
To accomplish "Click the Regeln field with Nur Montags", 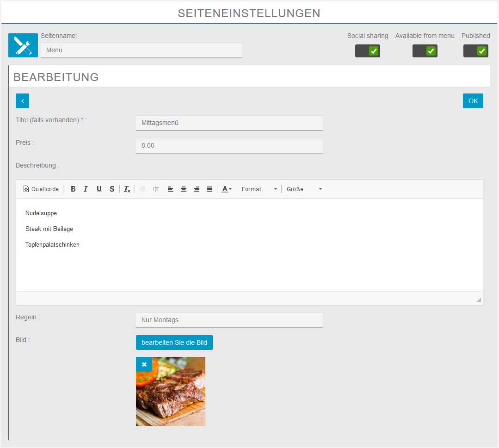I will (229, 320).
